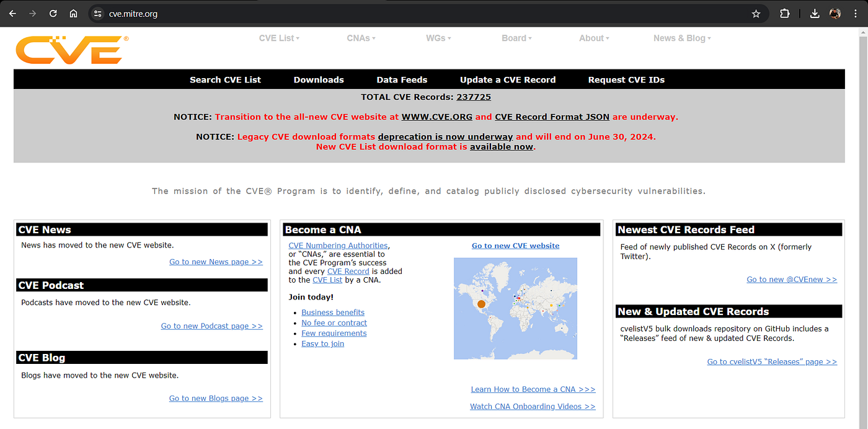868x429 pixels.
Task: Reload the page with refresh icon
Action: click(53, 14)
